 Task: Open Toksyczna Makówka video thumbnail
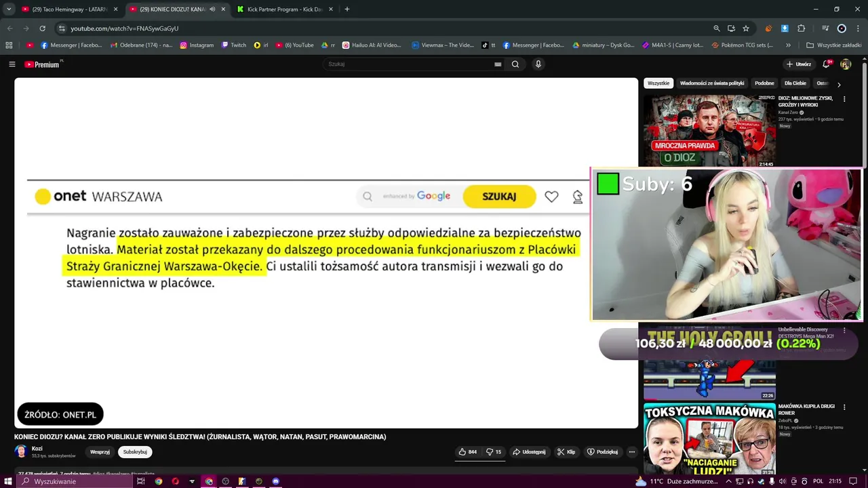[709, 440]
